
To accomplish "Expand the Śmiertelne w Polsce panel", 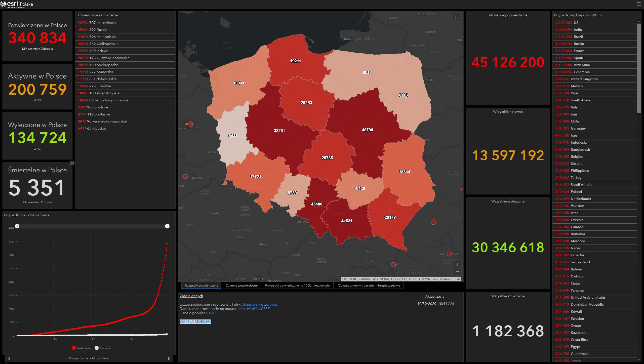I will pyautogui.click(x=72, y=163).
